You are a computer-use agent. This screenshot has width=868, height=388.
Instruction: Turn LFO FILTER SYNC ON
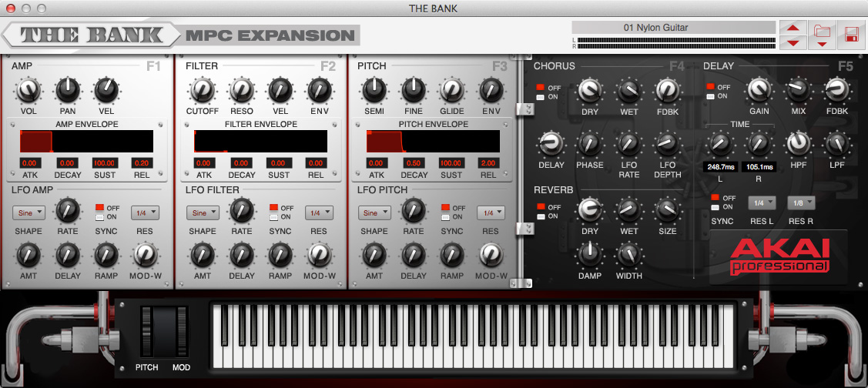coord(273,217)
